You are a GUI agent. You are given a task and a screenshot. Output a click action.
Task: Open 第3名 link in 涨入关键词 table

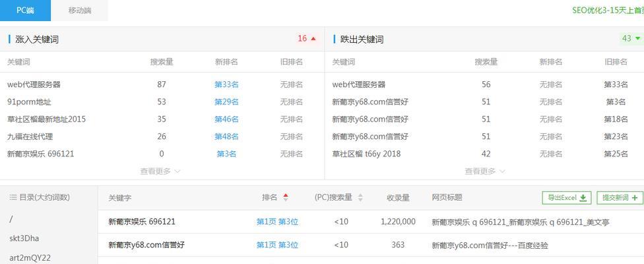pyautogui.click(x=226, y=154)
